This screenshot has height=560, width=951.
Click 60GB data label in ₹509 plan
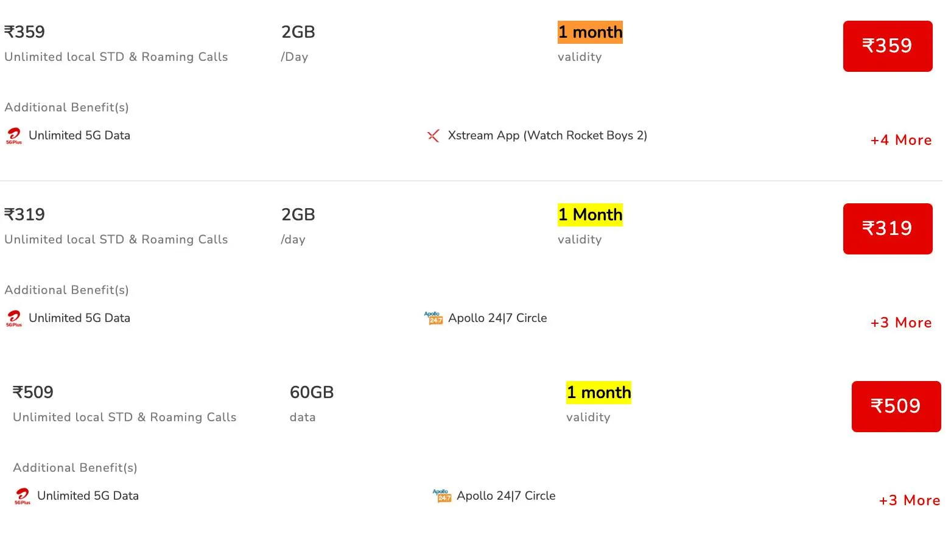(x=312, y=393)
